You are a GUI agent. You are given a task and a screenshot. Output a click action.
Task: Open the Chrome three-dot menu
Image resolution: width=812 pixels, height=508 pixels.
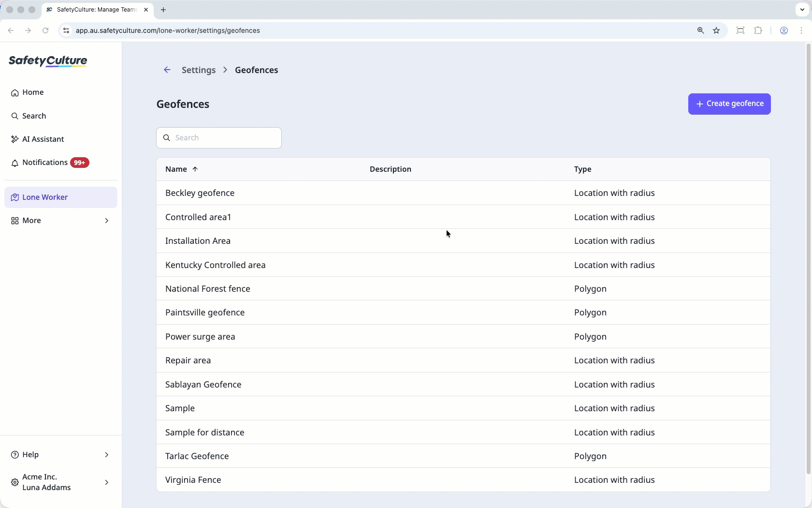[801, 30]
